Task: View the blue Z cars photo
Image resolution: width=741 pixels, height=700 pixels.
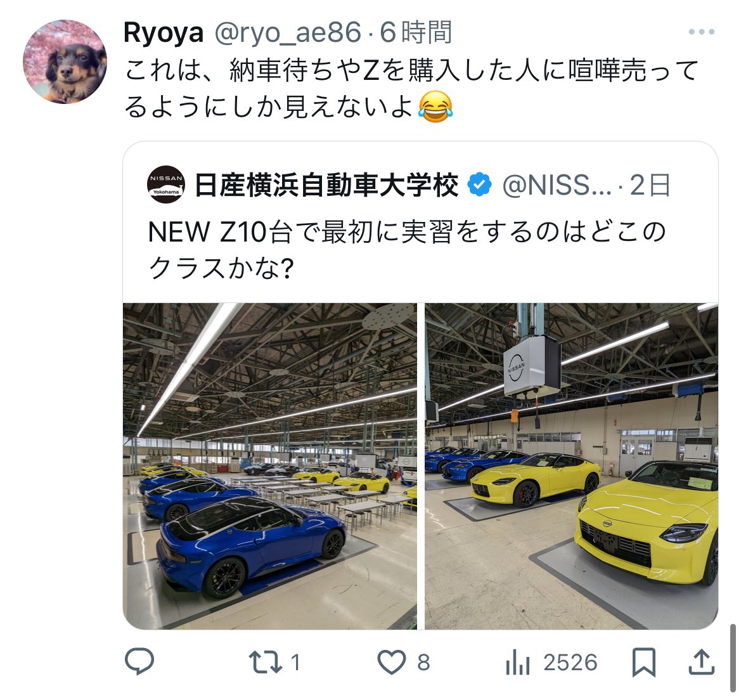Action: pos(270,466)
